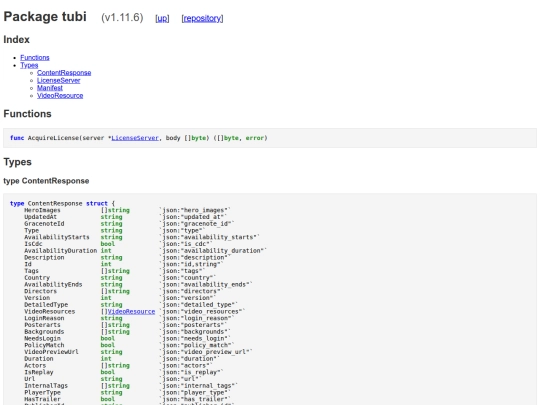This screenshot has height=405, width=540.
Task: Click the Tags field name
Action: point(31,271)
